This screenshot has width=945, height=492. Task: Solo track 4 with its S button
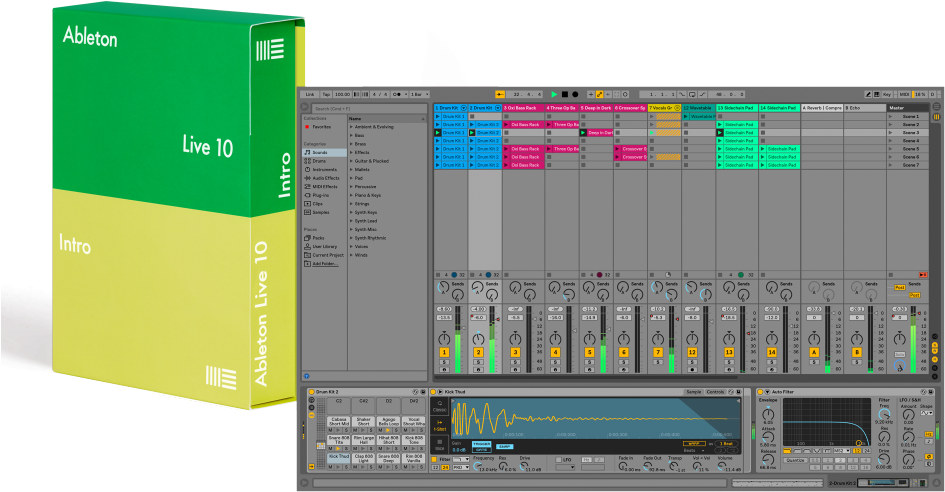point(556,362)
